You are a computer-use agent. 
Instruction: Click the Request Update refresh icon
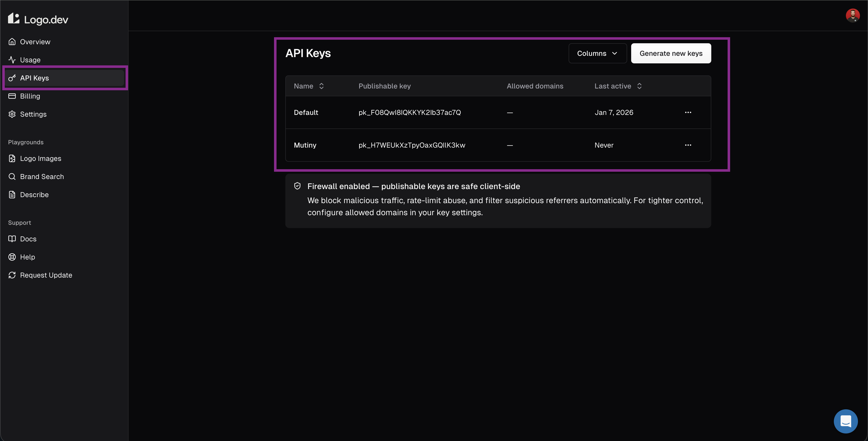point(12,275)
